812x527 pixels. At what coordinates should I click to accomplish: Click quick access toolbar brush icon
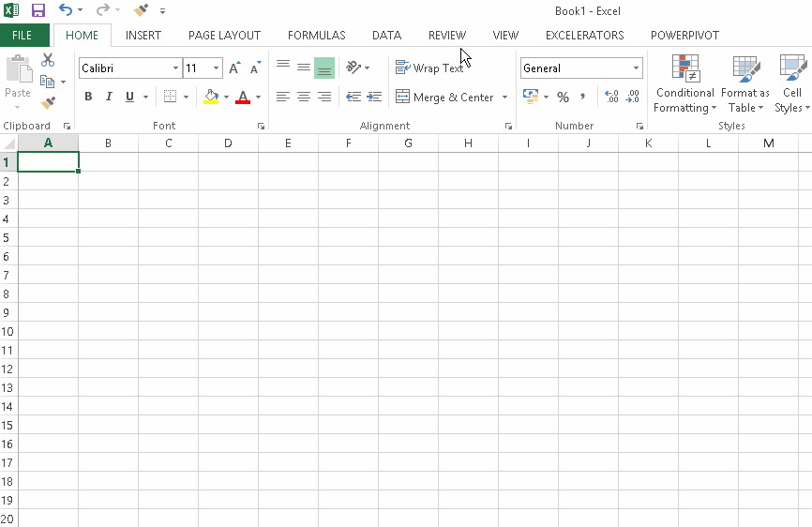(141, 9)
